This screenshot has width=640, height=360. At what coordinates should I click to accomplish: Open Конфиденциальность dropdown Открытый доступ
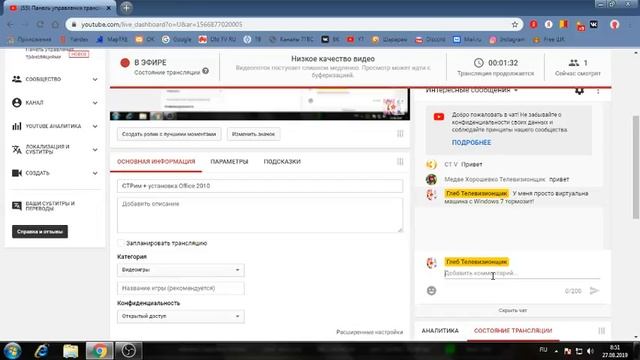point(181,316)
